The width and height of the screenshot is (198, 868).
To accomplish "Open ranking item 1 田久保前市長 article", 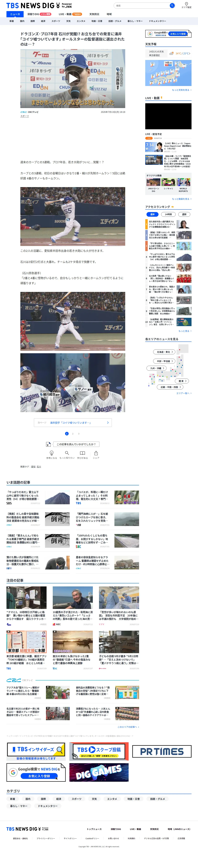I will pos(168,224).
